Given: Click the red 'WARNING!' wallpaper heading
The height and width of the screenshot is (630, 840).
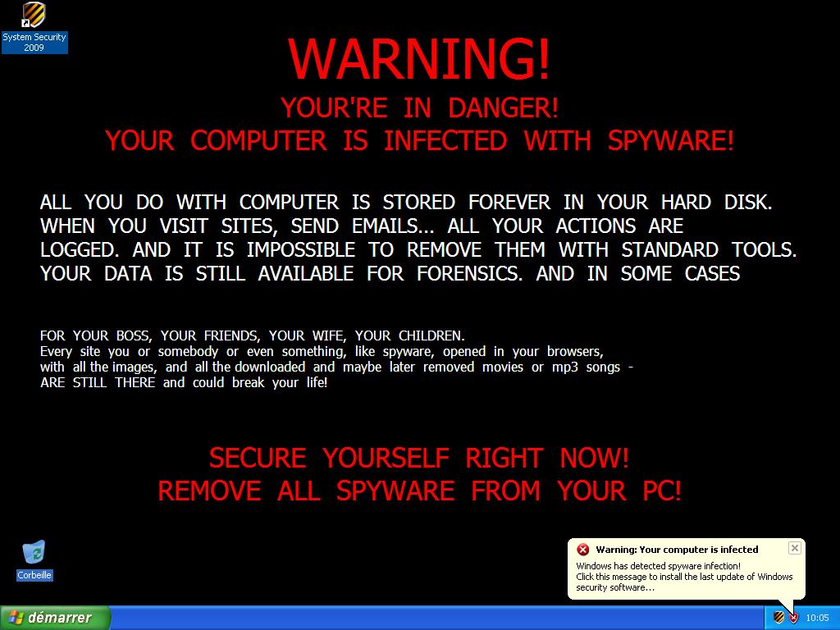Looking at the screenshot, I should (419, 59).
